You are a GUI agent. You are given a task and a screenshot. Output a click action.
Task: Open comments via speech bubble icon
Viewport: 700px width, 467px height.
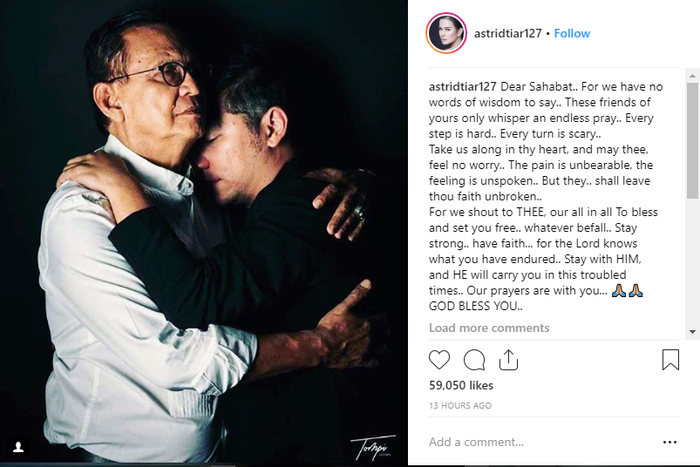pos(474,360)
